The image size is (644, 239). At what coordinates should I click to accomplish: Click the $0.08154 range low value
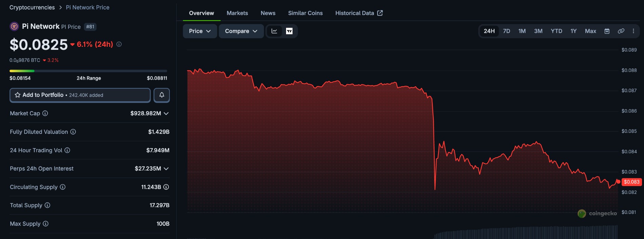click(x=20, y=78)
